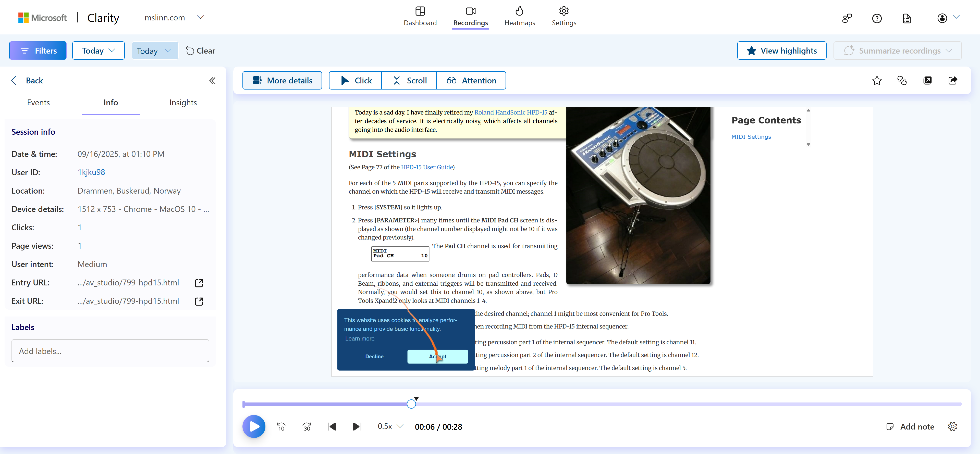Screen dimensions: 980x454
Task: Jump to next recording
Action: 357,427
